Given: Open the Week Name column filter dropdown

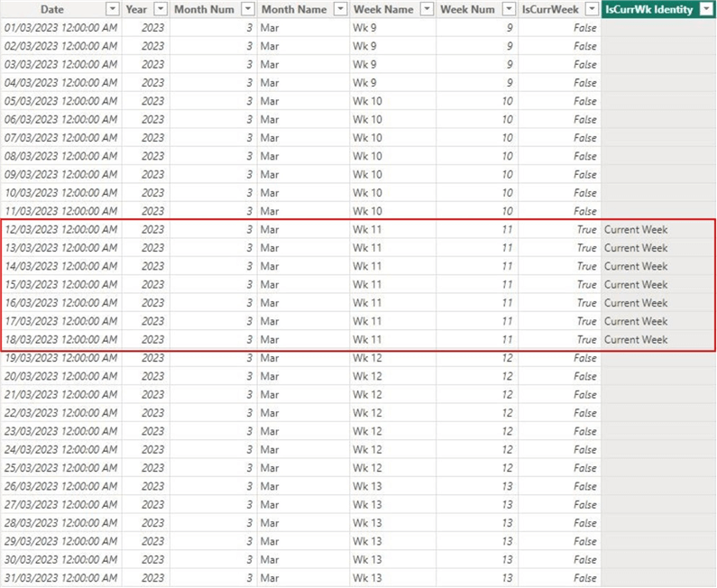Looking at the screenshot, I should coord(427,9).
